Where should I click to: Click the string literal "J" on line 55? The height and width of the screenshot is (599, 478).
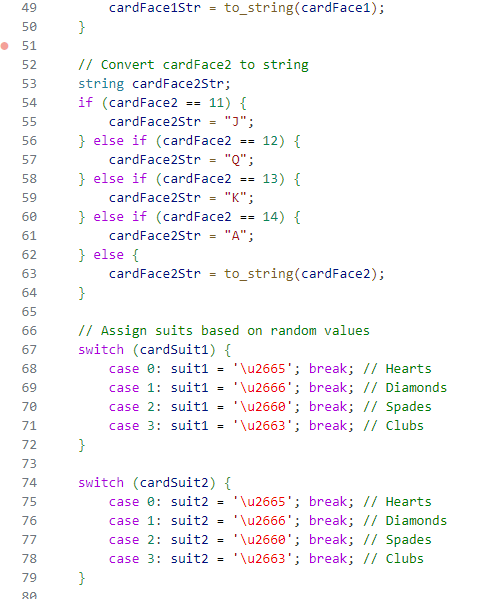pos(235,122)
